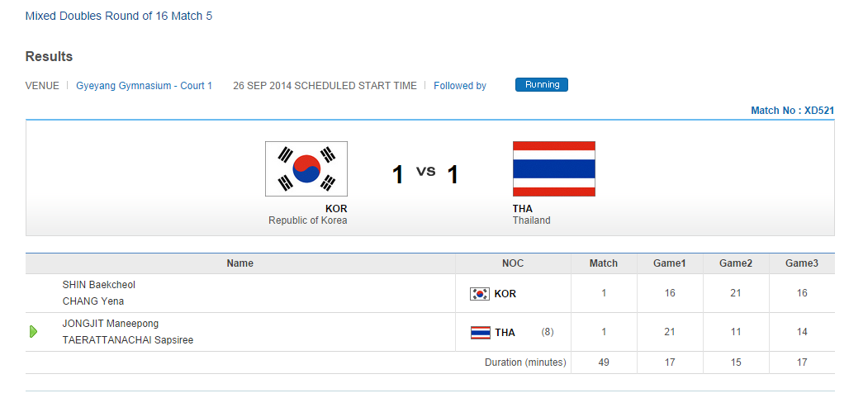The height and width of the screenshot is (398, 868).
Task: Click the green serving arrow indicator
Action: (34, 332)
